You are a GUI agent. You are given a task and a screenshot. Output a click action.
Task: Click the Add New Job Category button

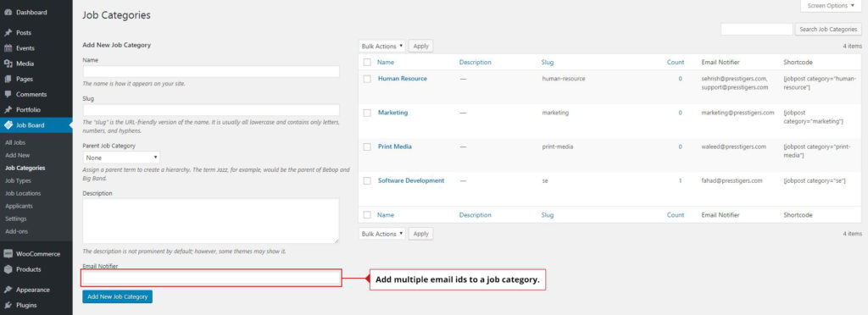pyautogui.click(x=117, y=296)
